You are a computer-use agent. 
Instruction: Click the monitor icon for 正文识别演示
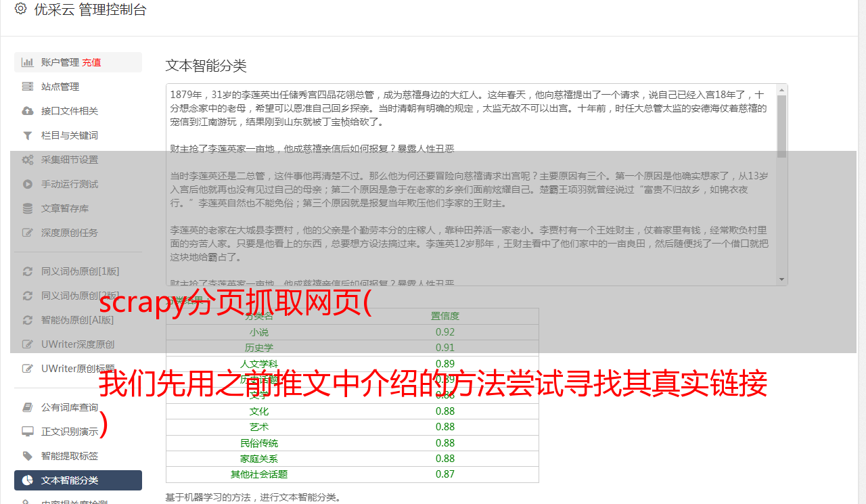coord(28,432)
